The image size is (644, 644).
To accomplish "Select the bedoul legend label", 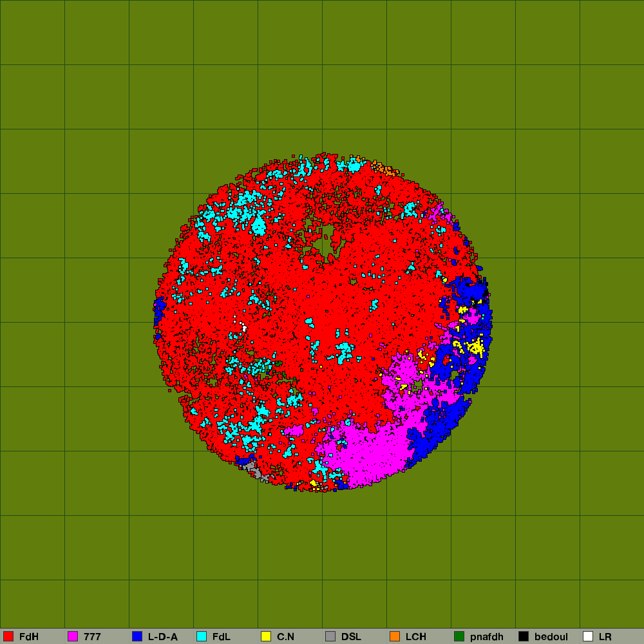I will coord(551,637).
